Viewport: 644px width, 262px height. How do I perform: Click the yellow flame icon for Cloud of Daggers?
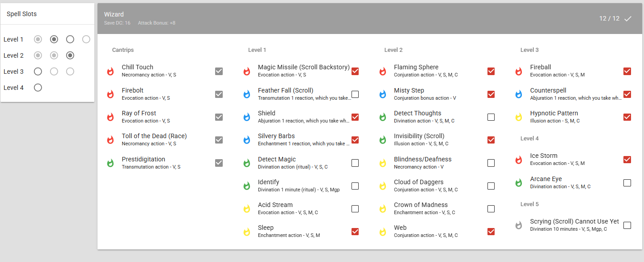(383, 186)
